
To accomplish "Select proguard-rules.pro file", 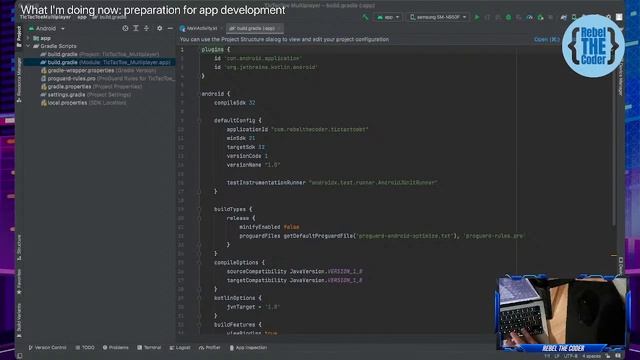I will tap(107, 78).
